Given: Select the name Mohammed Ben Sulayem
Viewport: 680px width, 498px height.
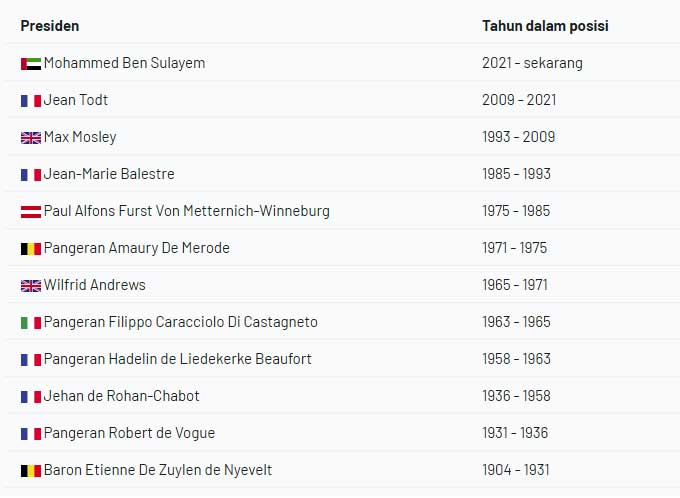Looking at the screenshot, I should coord(124,63).
